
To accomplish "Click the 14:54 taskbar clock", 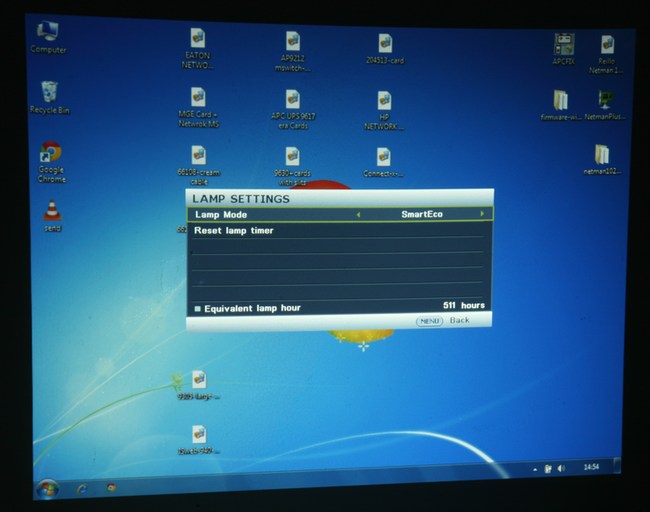I will pyautogui.click(x=592, y=467).
